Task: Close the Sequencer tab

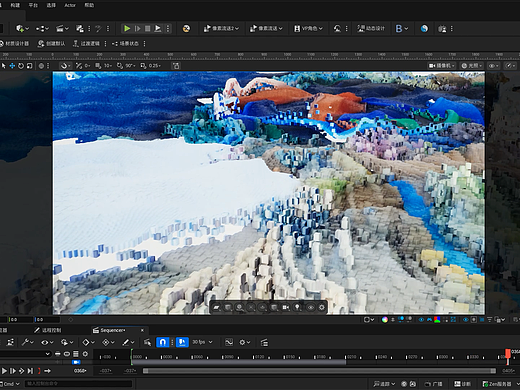Action: [x=142, y=330]
